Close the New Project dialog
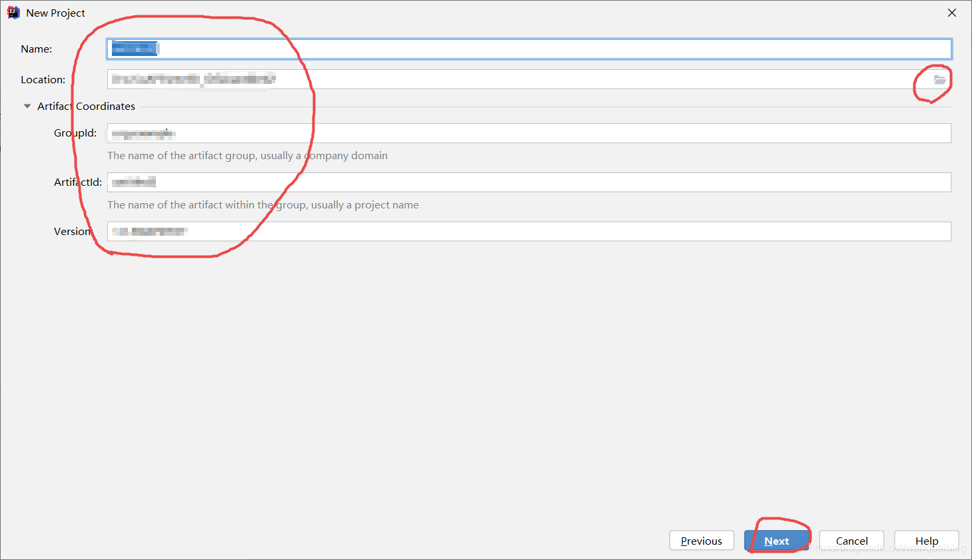 952,13
